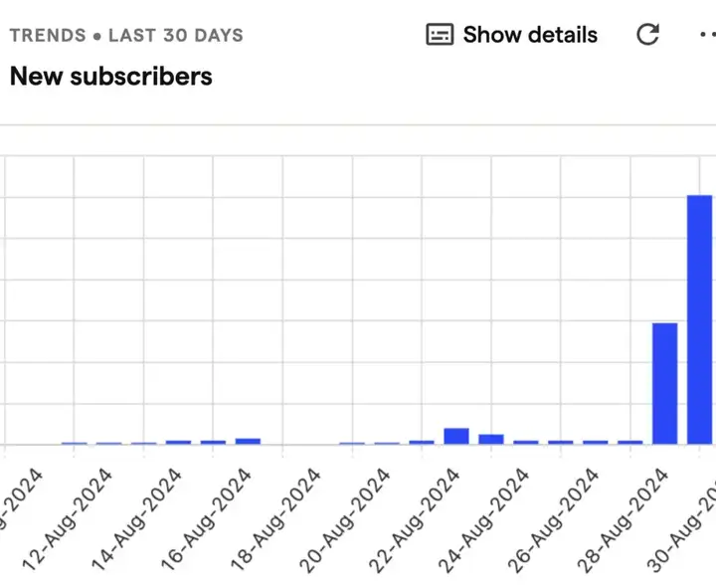
Task: Click the 20-Aug-2024 axis label
Action: 345,519
